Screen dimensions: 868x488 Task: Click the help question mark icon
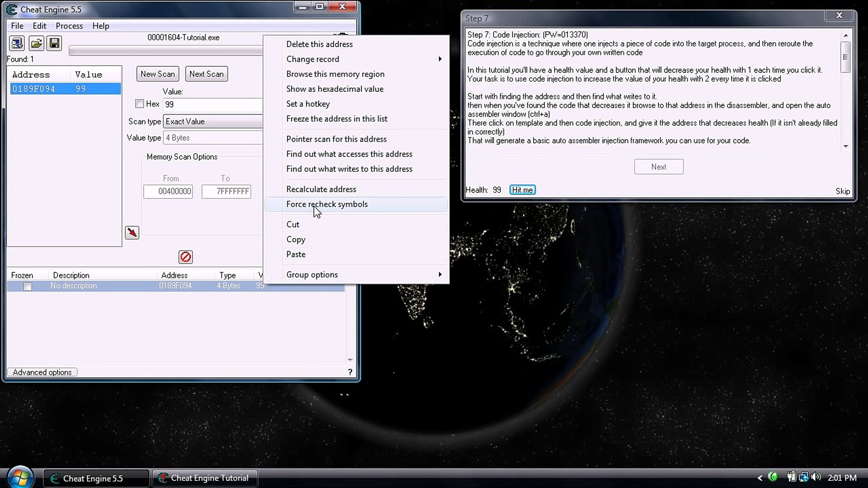pyautogui.click(x=350, y=372)
